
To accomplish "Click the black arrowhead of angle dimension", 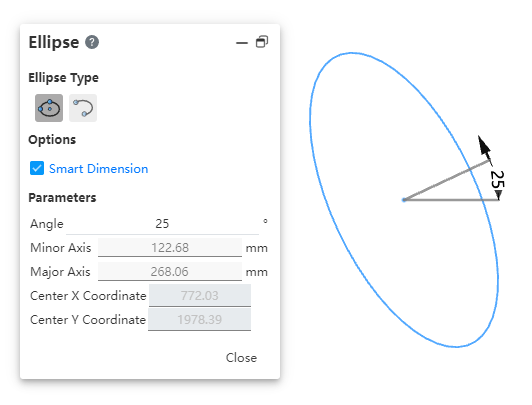I will (x=484, y=145).
